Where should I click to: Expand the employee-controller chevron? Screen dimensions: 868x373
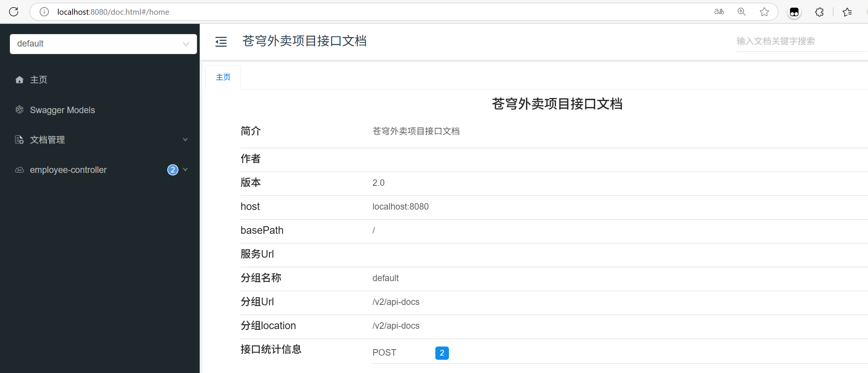(x=185, y=169)
